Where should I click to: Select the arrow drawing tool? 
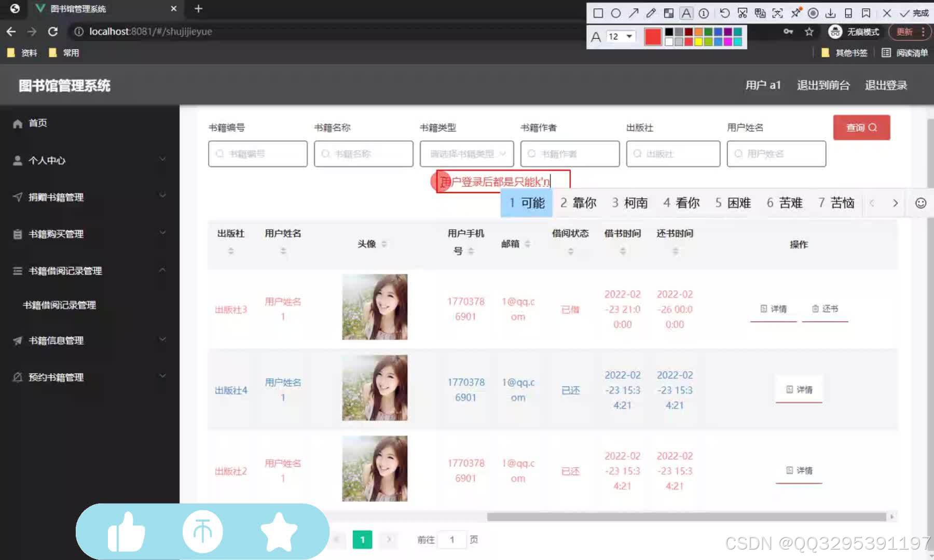point(634,13)
